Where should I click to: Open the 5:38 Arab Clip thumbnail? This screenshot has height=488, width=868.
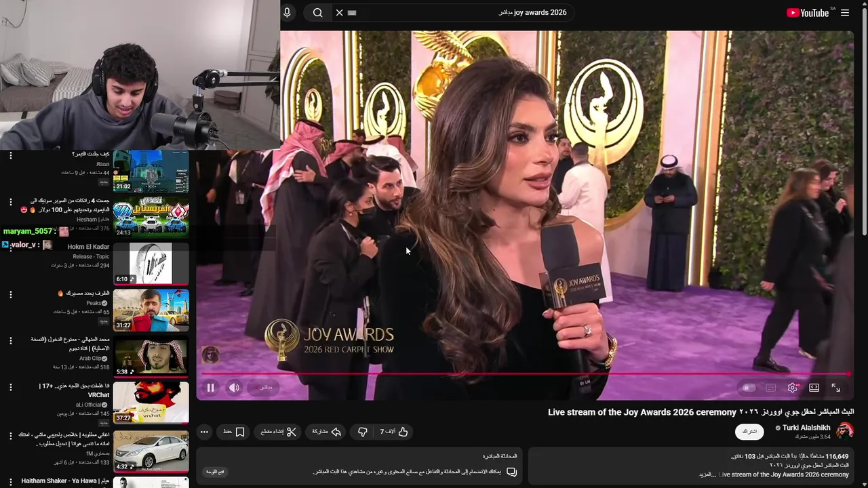tap(151, 356)
